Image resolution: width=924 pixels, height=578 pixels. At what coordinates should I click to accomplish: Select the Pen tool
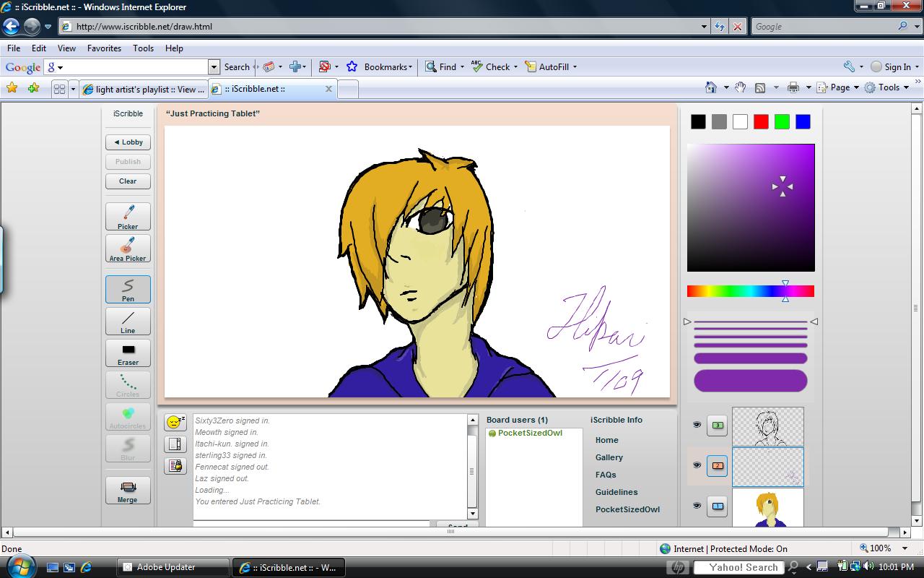coord(128,289)
